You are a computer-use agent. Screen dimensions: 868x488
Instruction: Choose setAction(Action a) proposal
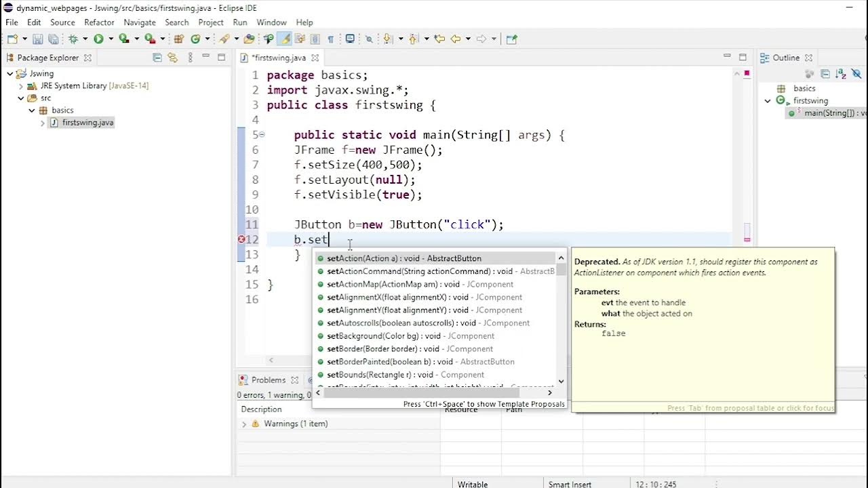[x=434, y=258]
